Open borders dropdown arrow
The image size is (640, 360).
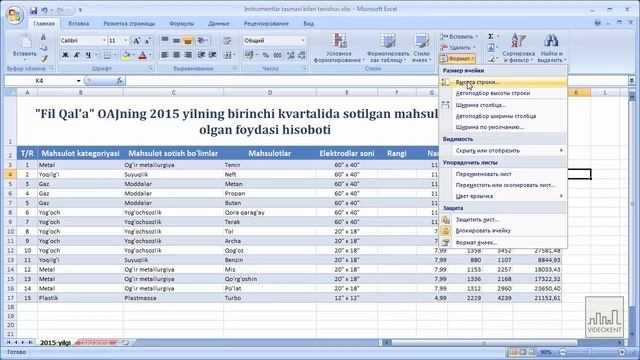(x=115, y=55)
